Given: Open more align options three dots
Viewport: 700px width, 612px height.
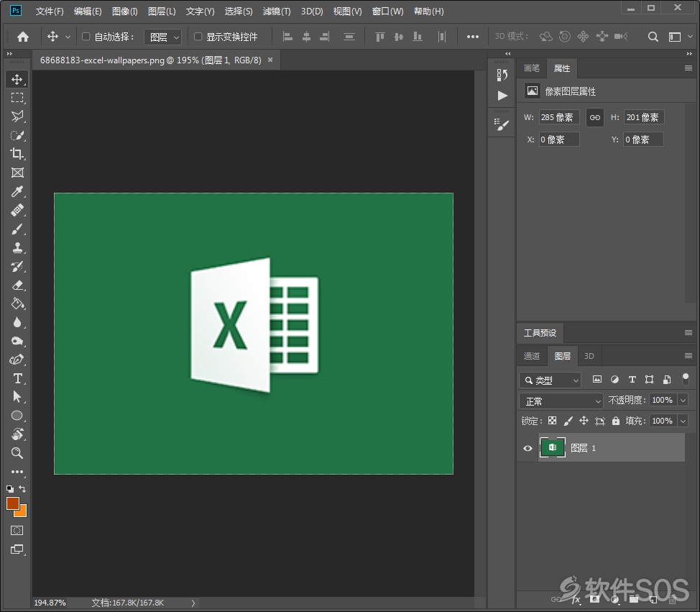Looking at the screenshot, I should 472,37.
